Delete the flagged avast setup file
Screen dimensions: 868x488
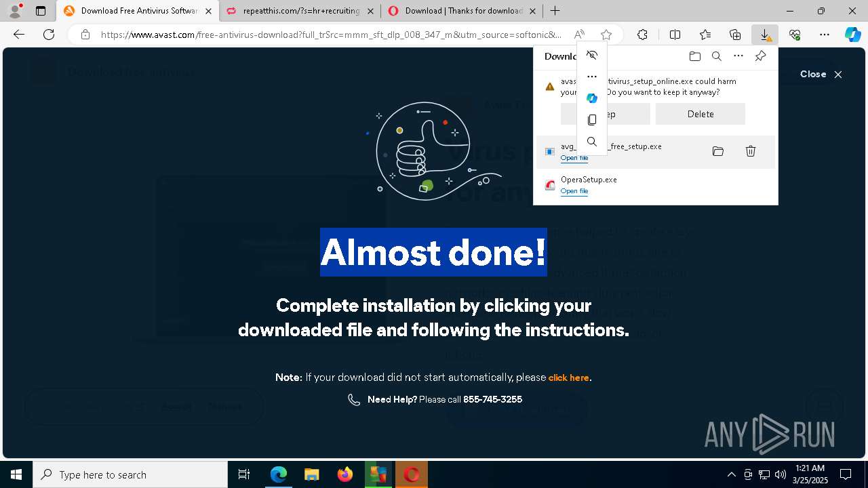point(701,114)
